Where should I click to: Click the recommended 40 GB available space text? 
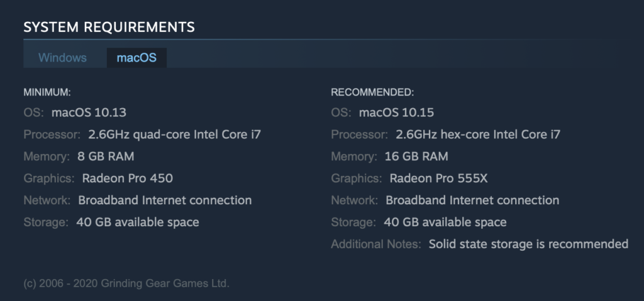445,222
